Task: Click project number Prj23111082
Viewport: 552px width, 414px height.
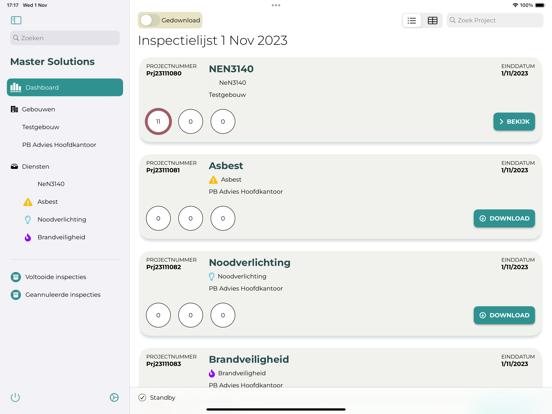Action: pos(164,267)
